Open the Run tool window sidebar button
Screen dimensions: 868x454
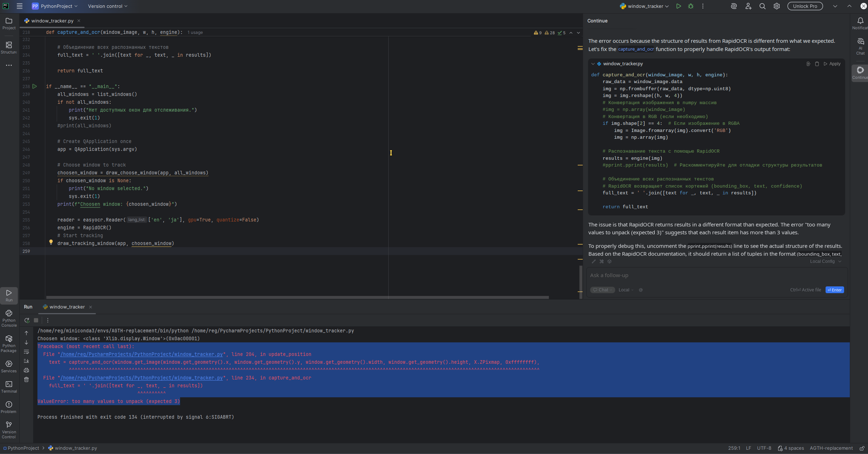(9, 295)
